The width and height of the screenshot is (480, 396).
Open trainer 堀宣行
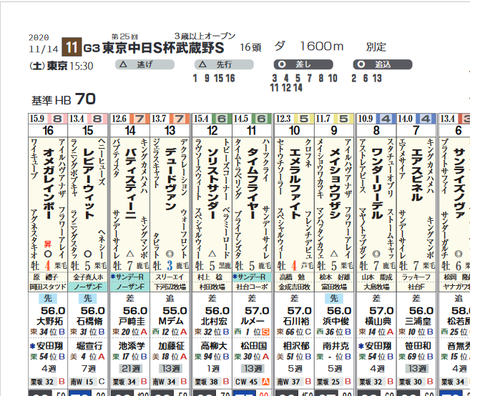tap(89, 346)
